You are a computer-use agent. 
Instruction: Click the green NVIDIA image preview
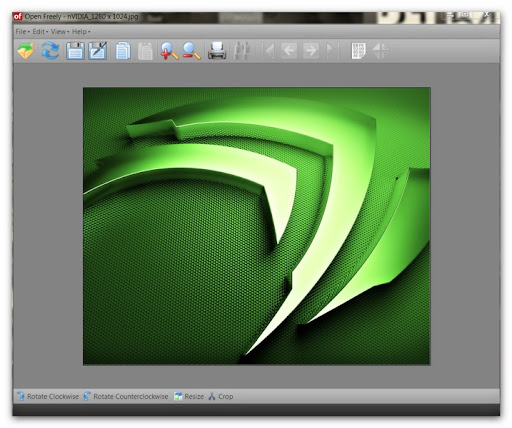click(257, 226)
